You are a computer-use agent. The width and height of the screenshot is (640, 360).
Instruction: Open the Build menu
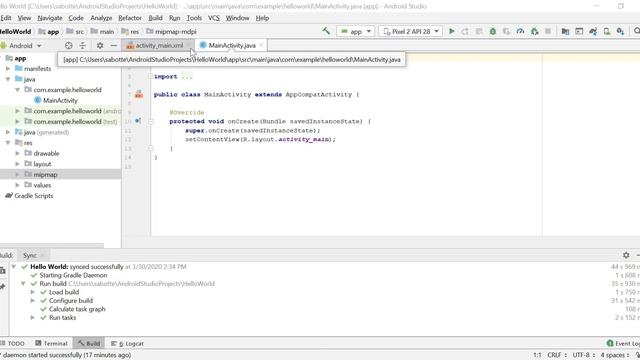click(155, 18)
